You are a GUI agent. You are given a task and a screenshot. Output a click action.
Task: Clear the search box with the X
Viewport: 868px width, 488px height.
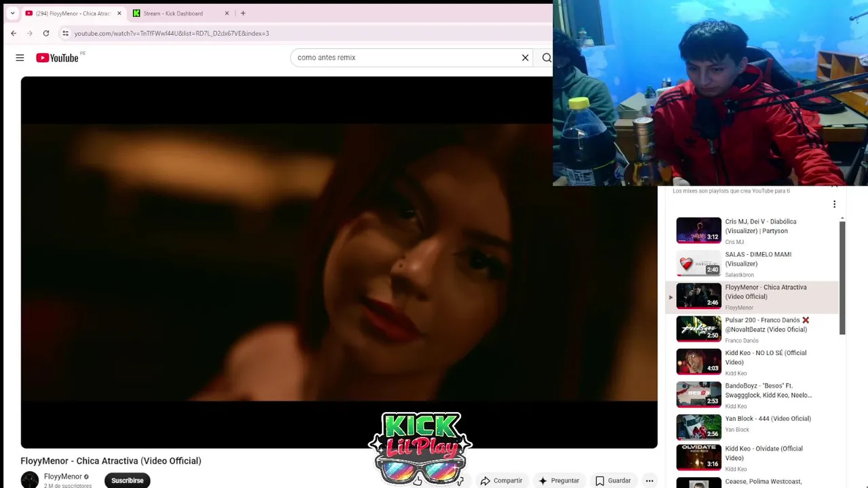coord(525,58)
